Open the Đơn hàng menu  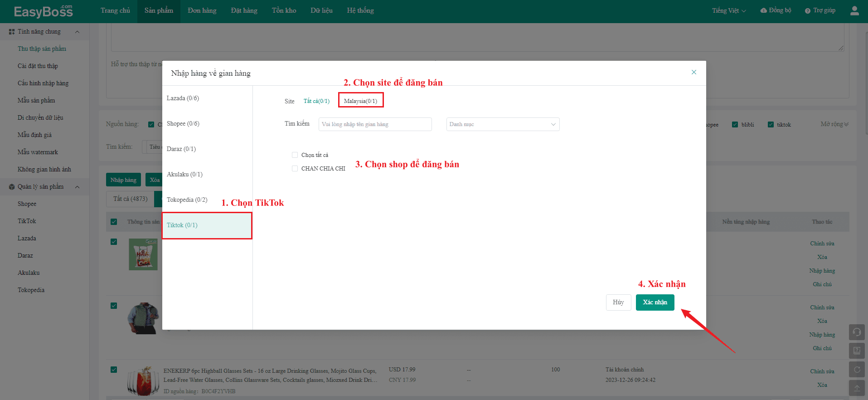(x=202, y=11)
